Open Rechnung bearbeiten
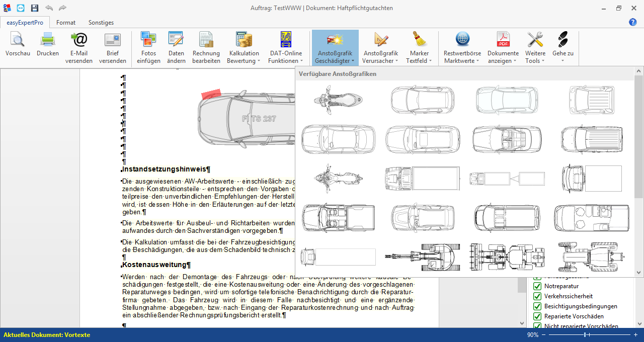644x342 pixels. click(x=206, y=48)
